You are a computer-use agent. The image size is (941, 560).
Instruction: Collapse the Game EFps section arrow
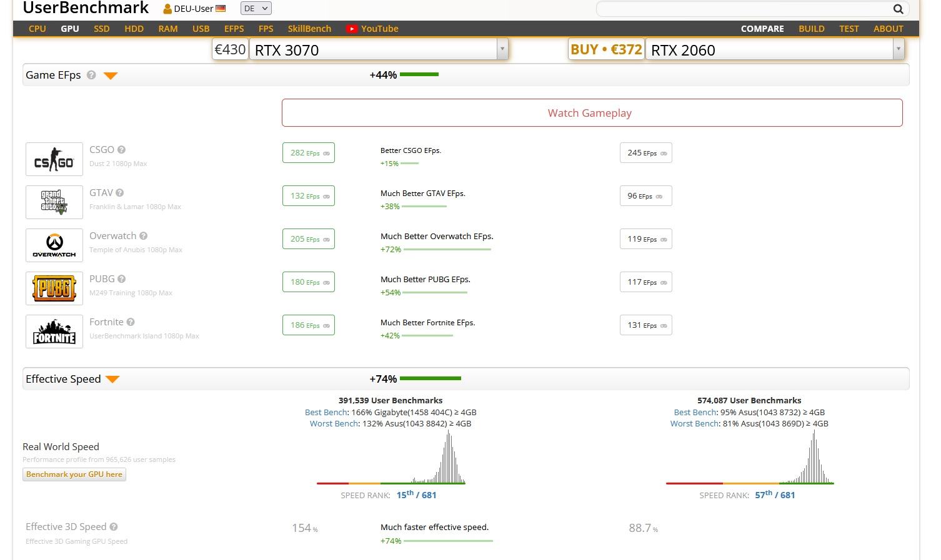(x=111, y=76)
